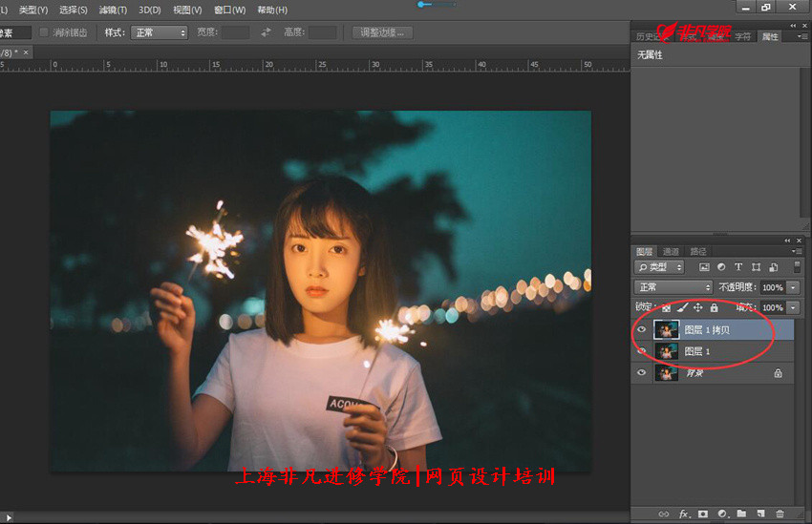Open the 帮助(H) menu

(272, 10)
